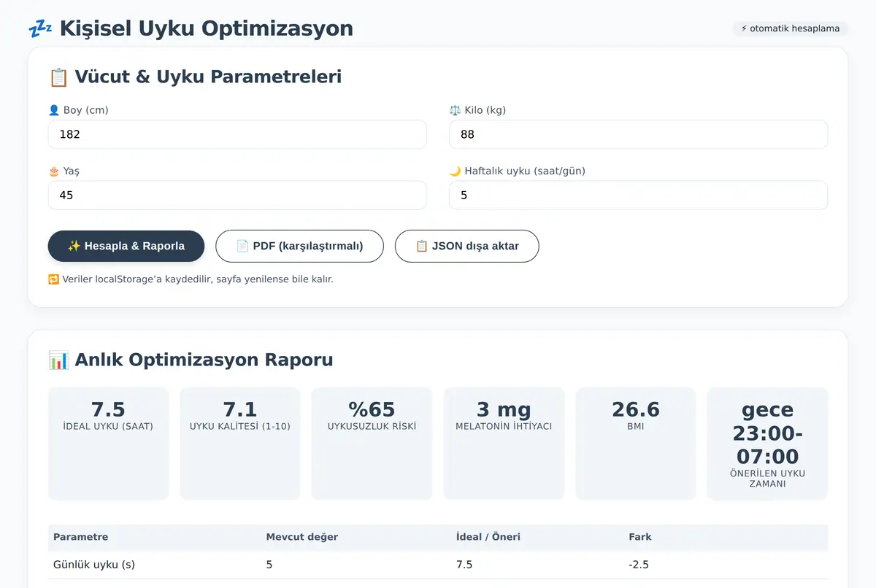Click the Fark column header
876x588 pixels.
(640, 537)
